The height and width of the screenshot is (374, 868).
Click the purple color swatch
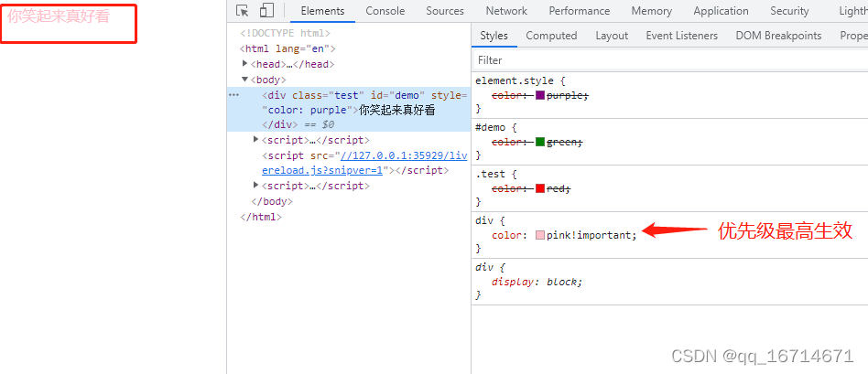coord(540,95)
